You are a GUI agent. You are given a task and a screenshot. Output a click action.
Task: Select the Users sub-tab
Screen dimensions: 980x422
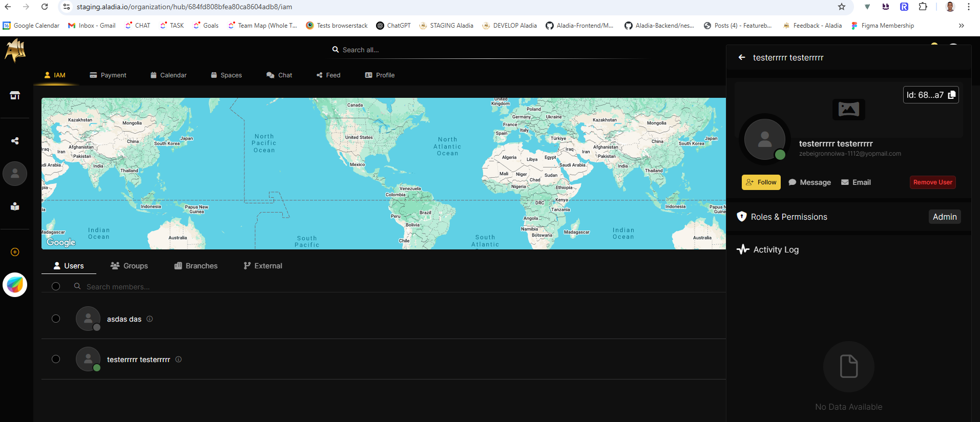pyautogui.click(x=69, y=266)
